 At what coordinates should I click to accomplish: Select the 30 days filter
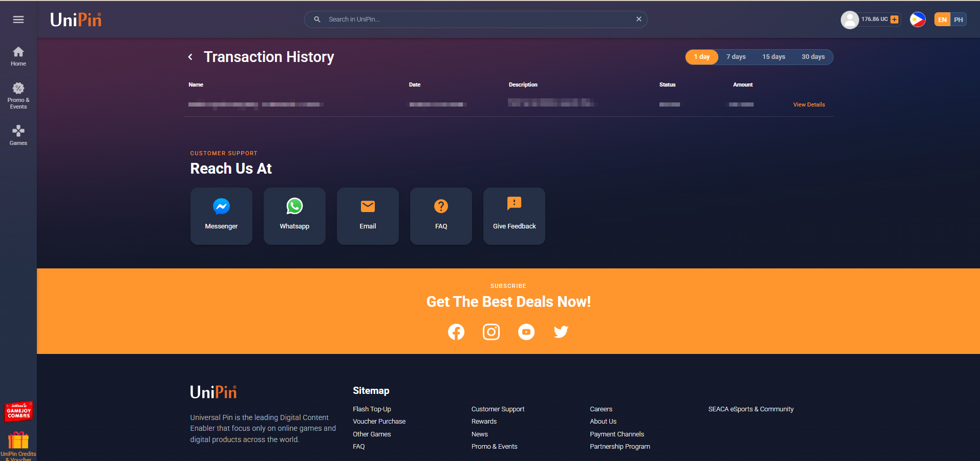813,57
